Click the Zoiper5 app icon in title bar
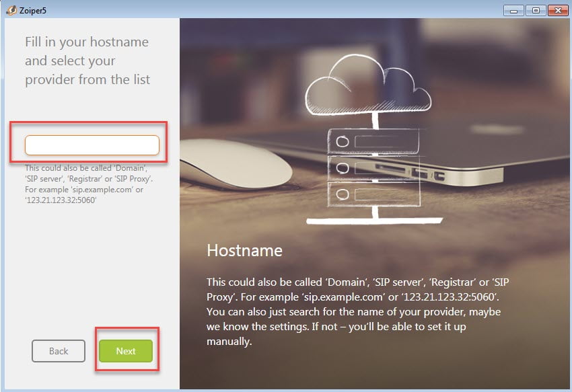The width and height of the screenshot is (572, 392). point(8,9)
